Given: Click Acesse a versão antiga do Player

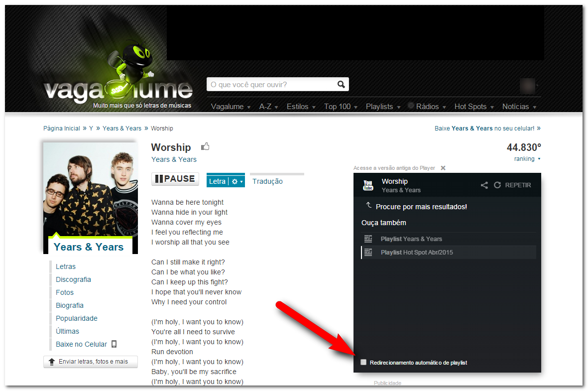Looking at the screenshot, I should point(394,168).
